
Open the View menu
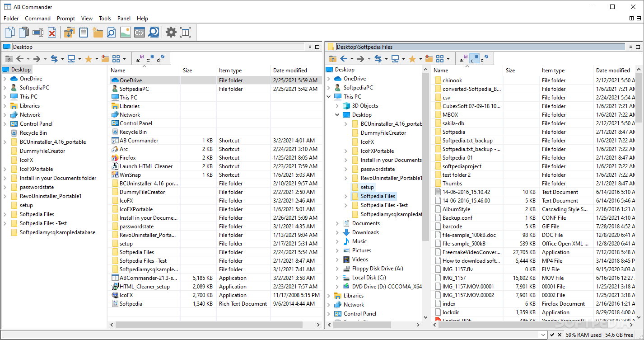coord(87,19)
